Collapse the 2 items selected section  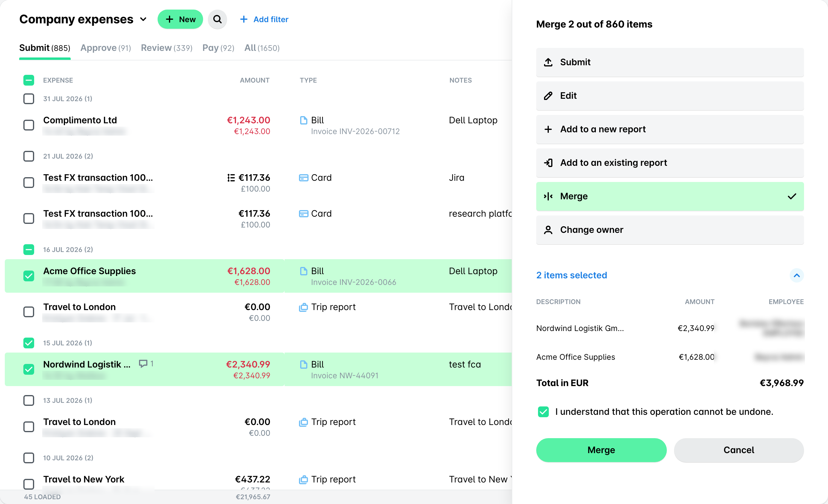pos(797,275)
